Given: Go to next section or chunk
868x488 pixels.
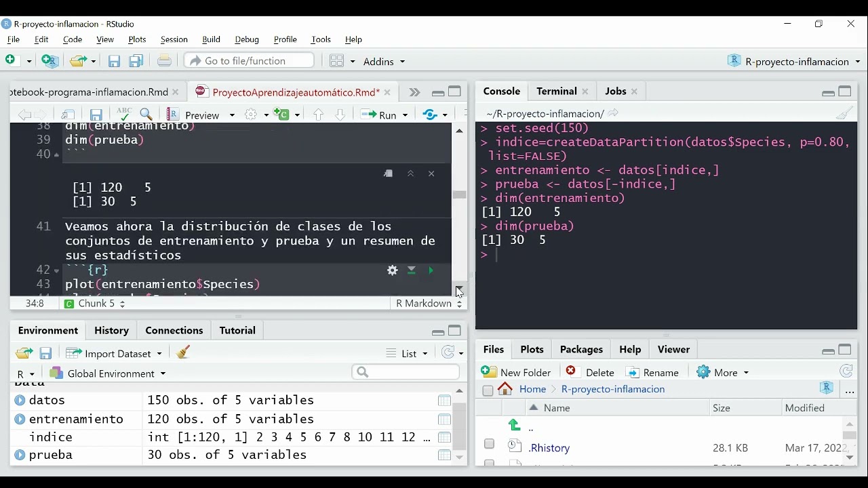Looking at the screenshot, I should [340, 115].
